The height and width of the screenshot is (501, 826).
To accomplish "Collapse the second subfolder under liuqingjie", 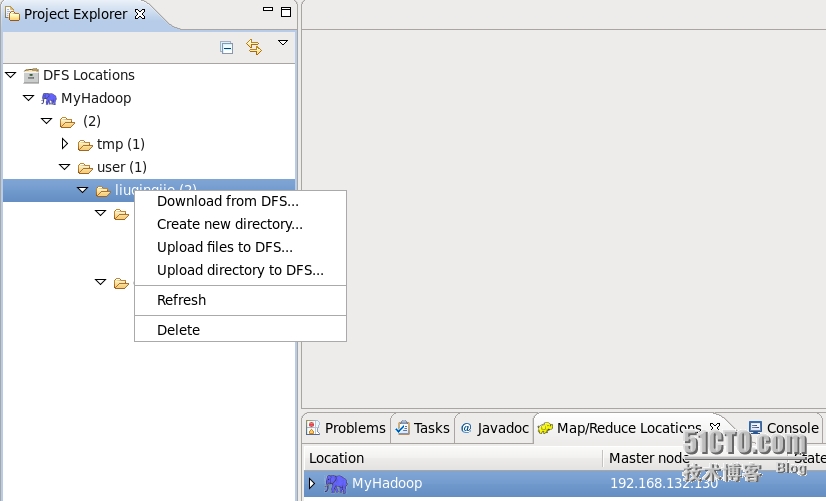I will [101, 282].
